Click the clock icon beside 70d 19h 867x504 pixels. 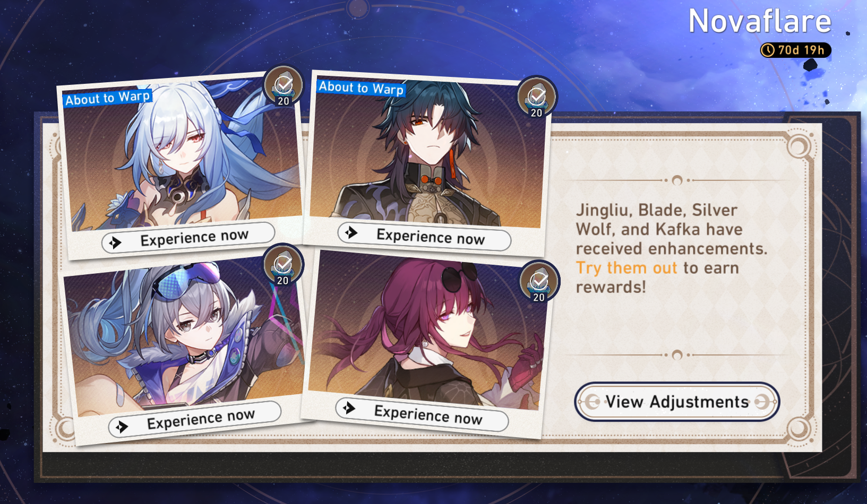(x=768, y=50)
